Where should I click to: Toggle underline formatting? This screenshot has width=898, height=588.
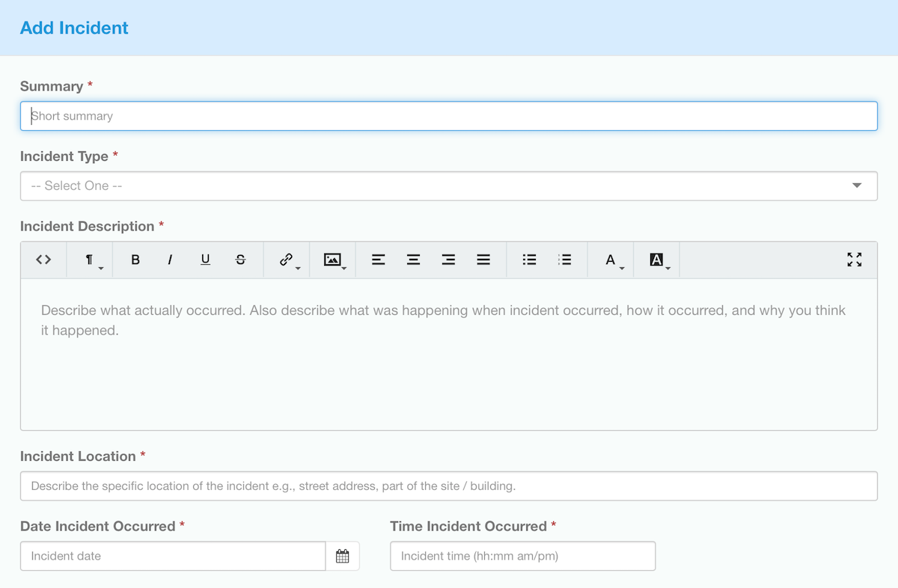(205, 260)
